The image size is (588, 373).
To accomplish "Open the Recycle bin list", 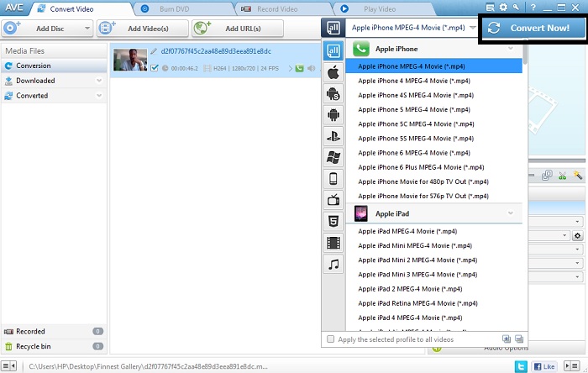I will tap(54, 346).
